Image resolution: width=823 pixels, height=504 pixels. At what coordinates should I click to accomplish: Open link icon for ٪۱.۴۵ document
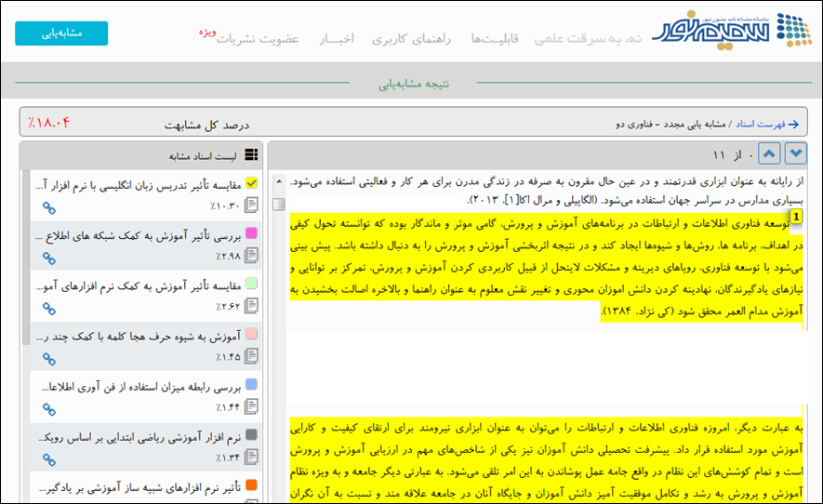48,360
